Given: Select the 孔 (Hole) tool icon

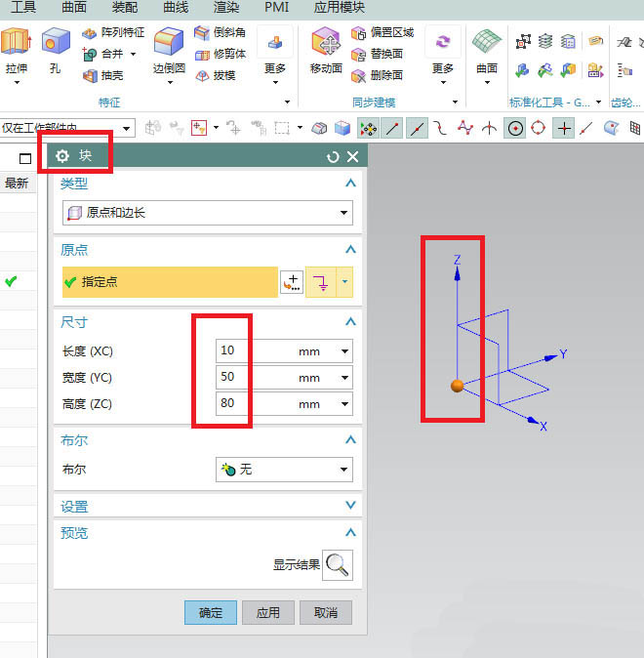Looking at the screenshot, I should 56,41.
